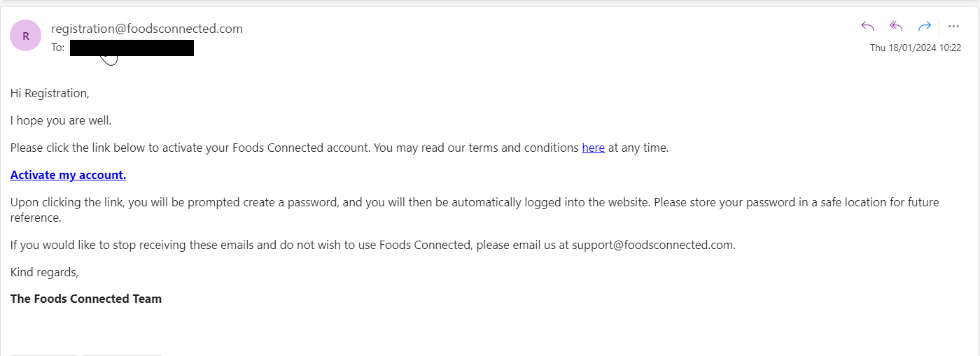Open the terms and conditions 'here' link

coord(593,148)
